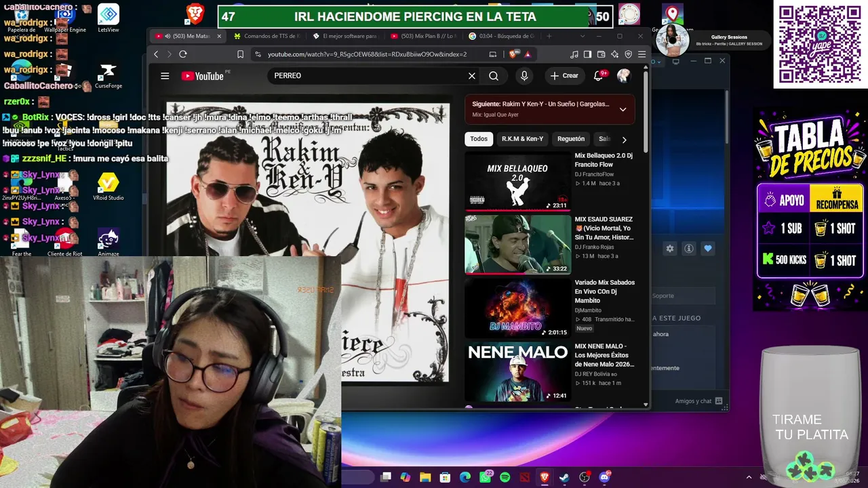Open Variado Mix Sabados En Vivo title
The height and width of the screenshot is (488, 868).
605,291
